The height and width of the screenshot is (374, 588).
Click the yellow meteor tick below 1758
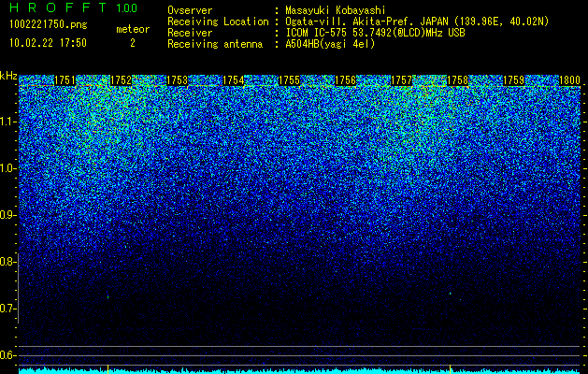(450, 368)
